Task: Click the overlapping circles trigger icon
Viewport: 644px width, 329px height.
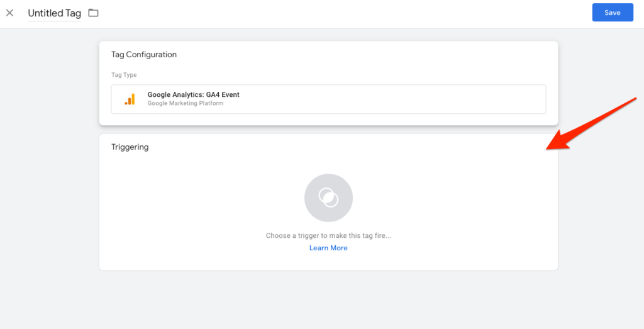Action: [x=328, y=198]
